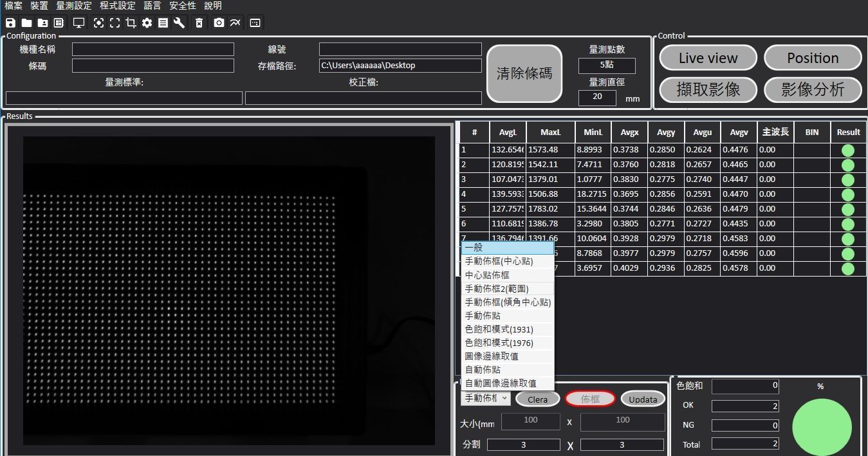The height and width of the screenshot is (456, 868).
Task: Open the 說明 menu
Action: (x=213, y=6)
